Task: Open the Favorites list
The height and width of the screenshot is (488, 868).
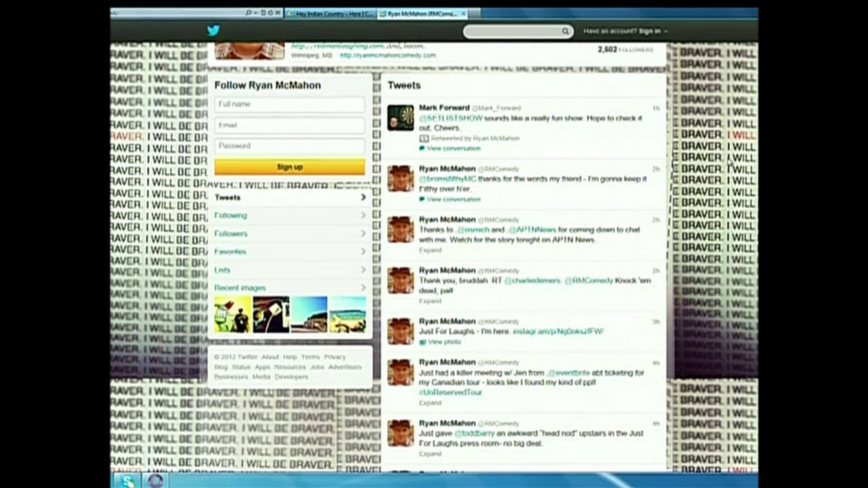Action: pyautogui.click(x=290, y=252)
